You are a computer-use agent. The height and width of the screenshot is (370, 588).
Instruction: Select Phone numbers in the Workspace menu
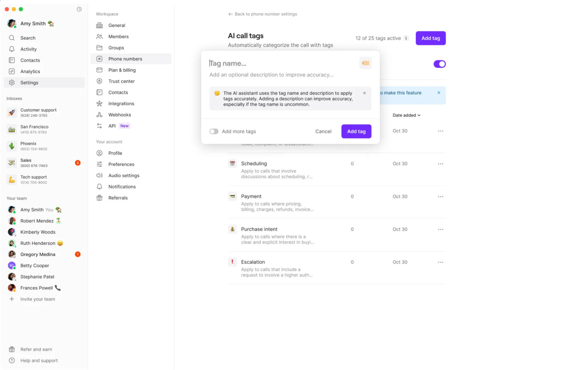125,59
